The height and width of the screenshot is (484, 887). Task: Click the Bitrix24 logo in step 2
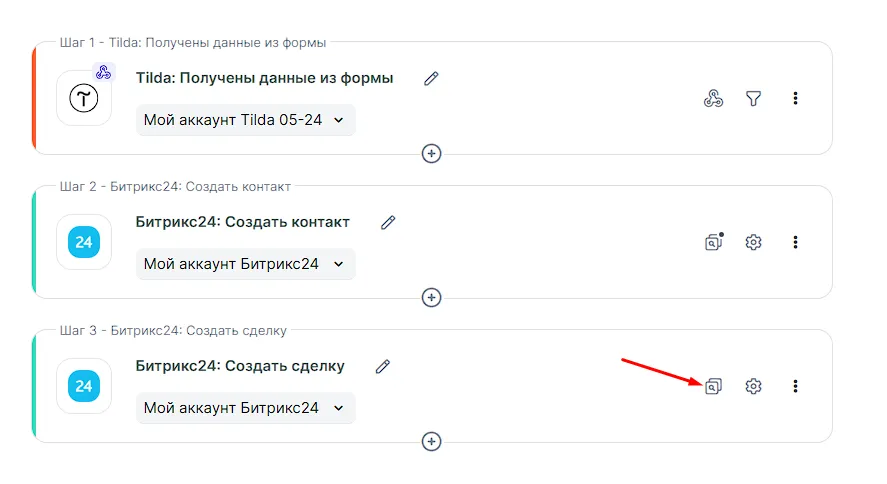[x=84, y=242]
